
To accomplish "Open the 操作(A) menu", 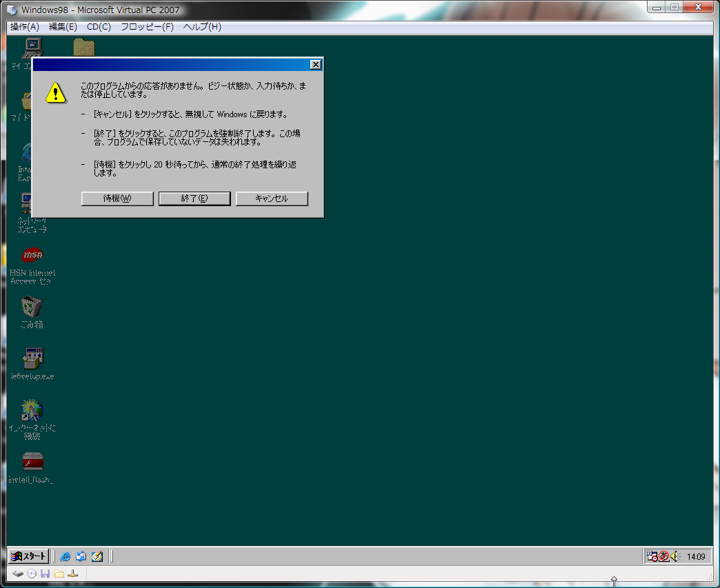I will (25, 27).
